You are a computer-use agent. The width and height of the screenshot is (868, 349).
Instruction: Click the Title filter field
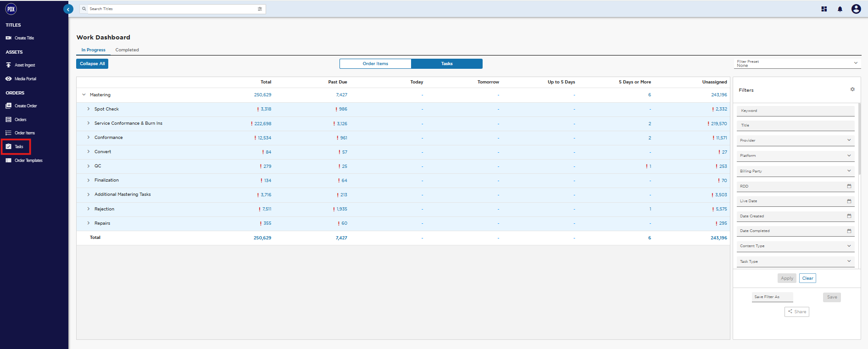click(796, 125)
